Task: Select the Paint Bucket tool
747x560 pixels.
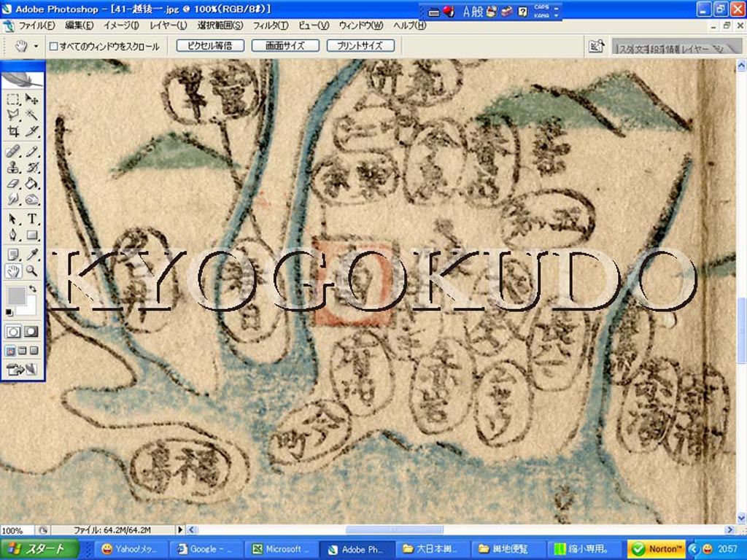Action: (x=31, y=183)
